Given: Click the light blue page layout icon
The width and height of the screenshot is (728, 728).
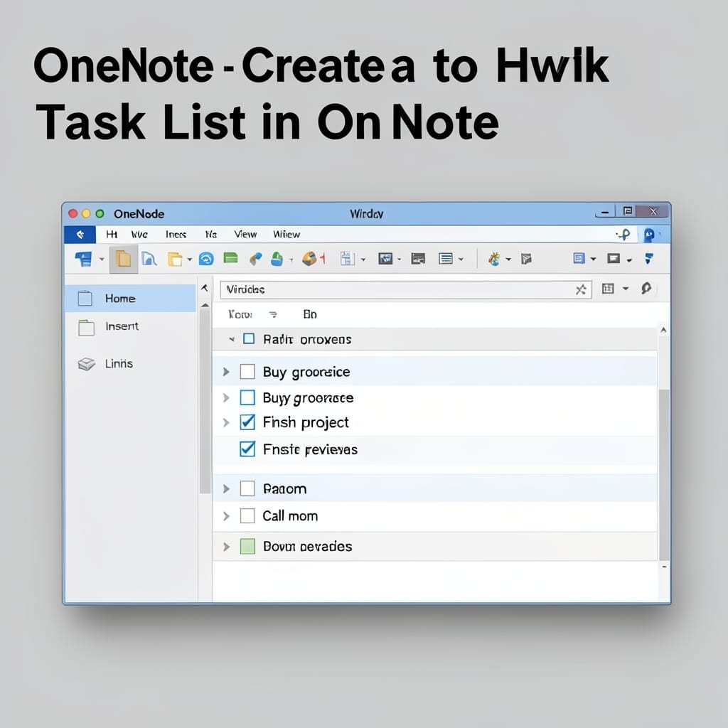Looking at the screenshot, I should coord(347,259).
